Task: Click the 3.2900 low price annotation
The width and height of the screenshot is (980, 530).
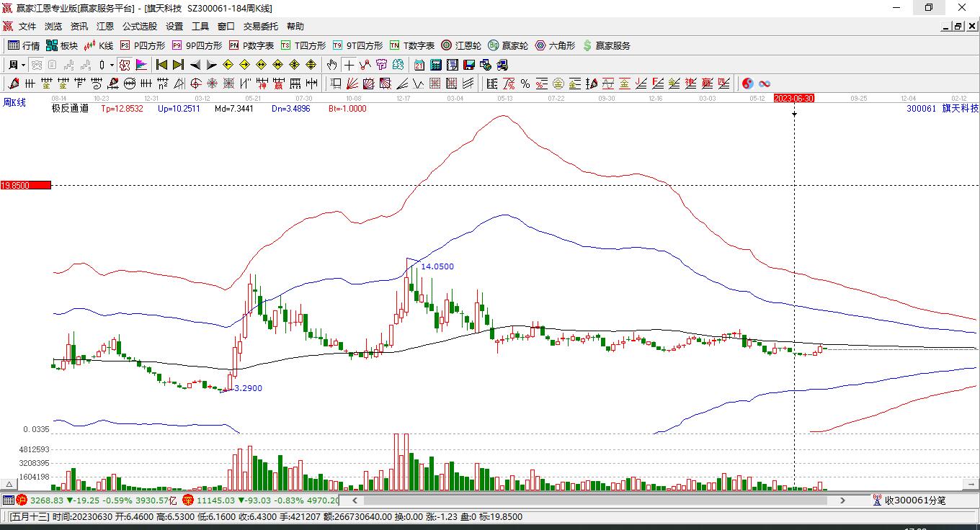Action: pyautogui.click(x=249, y=388)
